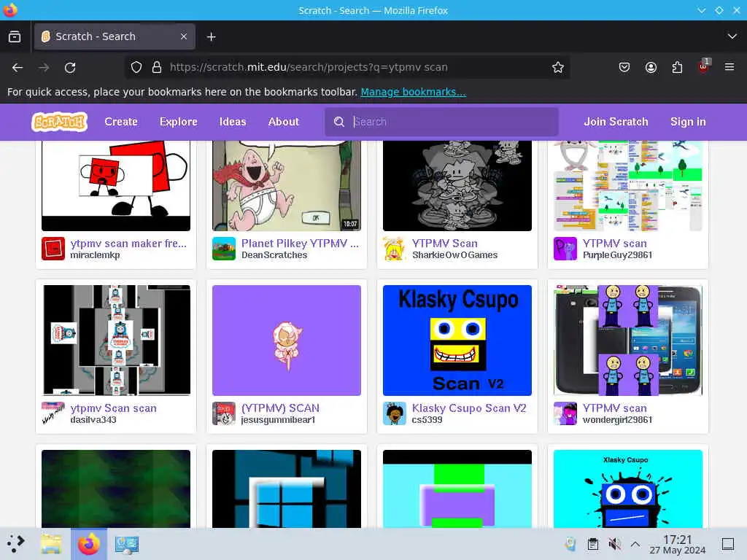Image resolution: width=747 pixels, height=560 pixels.
Task: Open the clipboard tray icon
Action: (x=592, y=544)
